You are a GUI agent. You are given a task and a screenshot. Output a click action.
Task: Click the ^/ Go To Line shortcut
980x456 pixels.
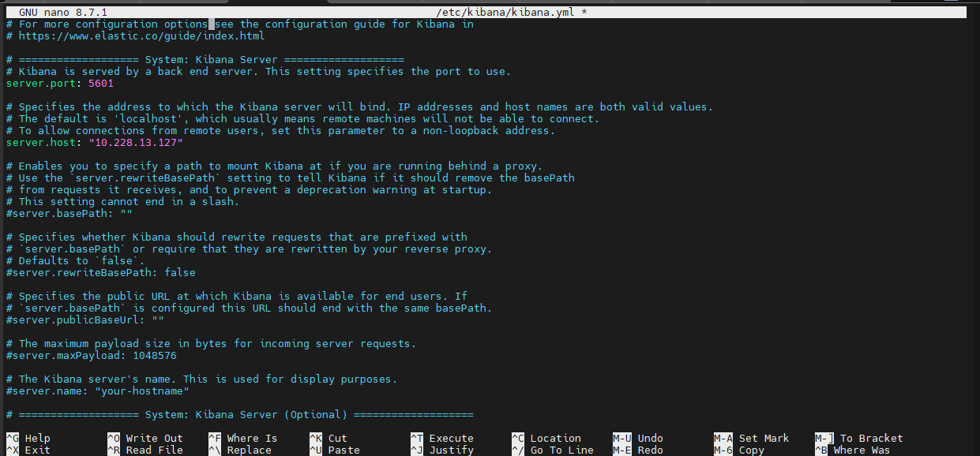[553, 450]
